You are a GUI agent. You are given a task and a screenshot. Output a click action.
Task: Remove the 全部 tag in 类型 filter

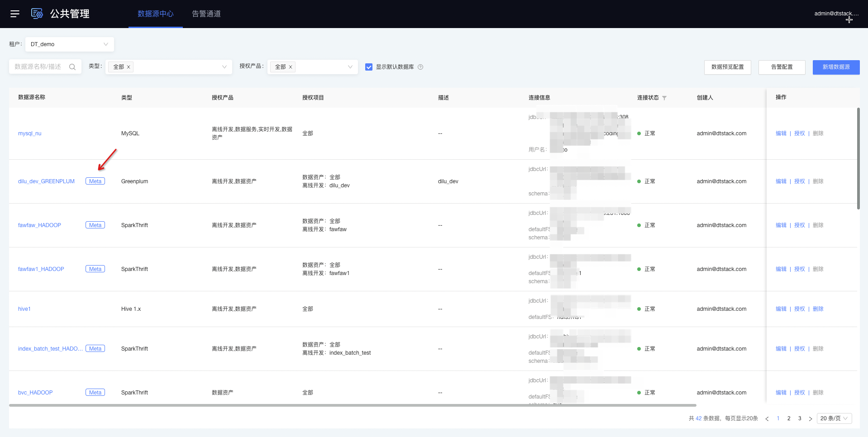129,67
